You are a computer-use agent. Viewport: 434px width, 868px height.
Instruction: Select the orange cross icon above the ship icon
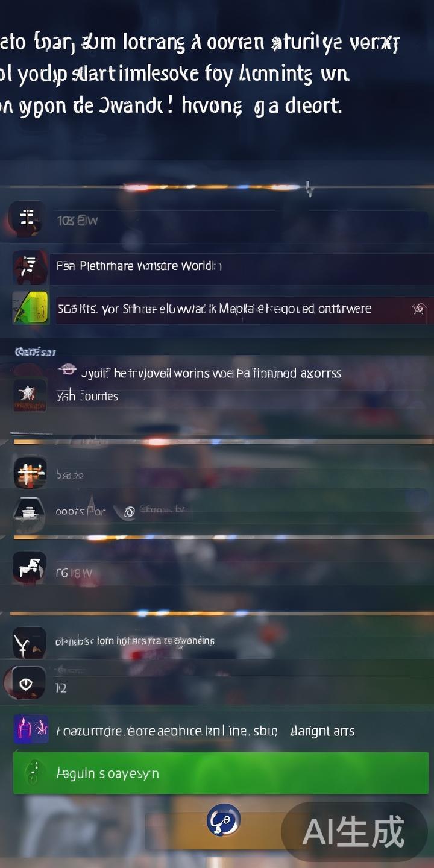pos(30,473)
